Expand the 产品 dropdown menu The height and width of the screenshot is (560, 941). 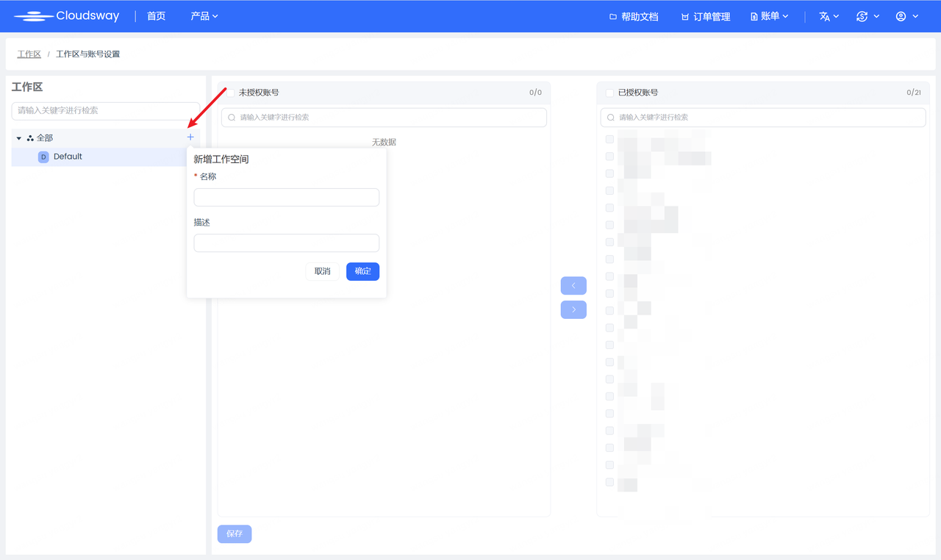[x=204, y=16]
